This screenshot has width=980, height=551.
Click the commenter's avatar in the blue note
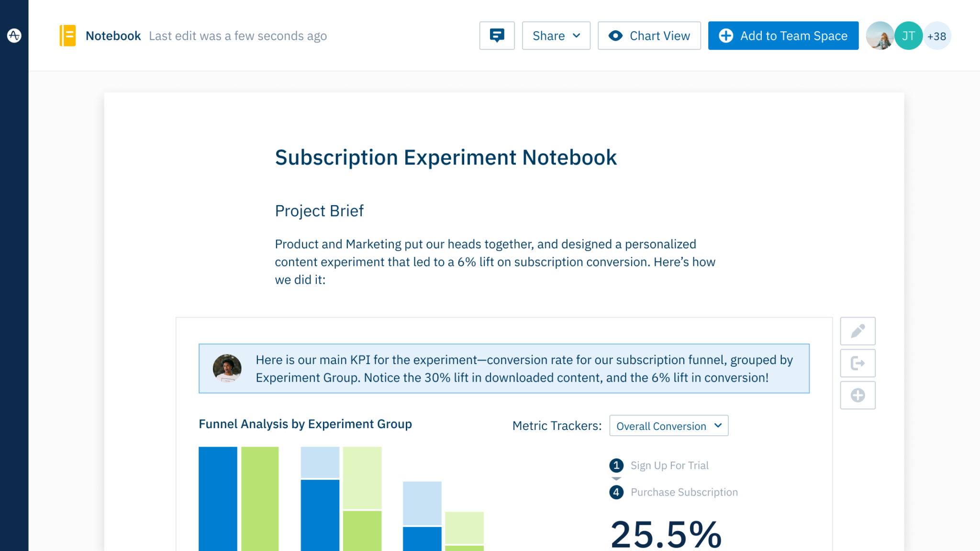[227, 368]
